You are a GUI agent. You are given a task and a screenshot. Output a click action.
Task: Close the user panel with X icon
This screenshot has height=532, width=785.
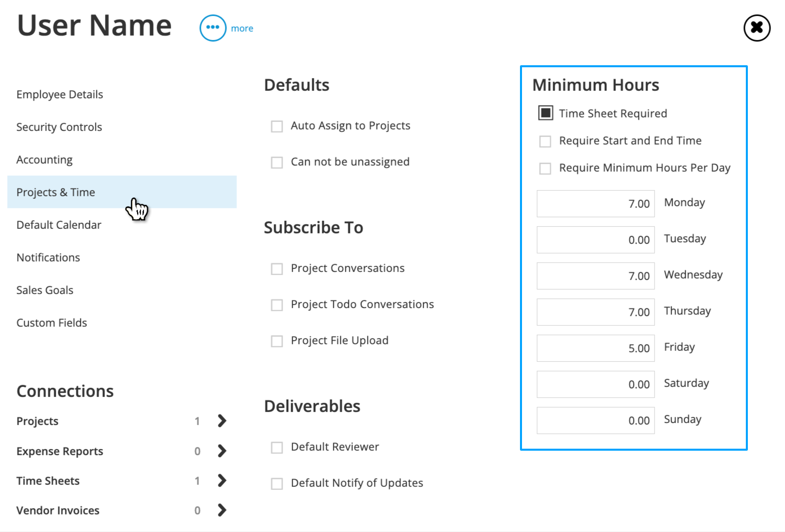(757, 28)
